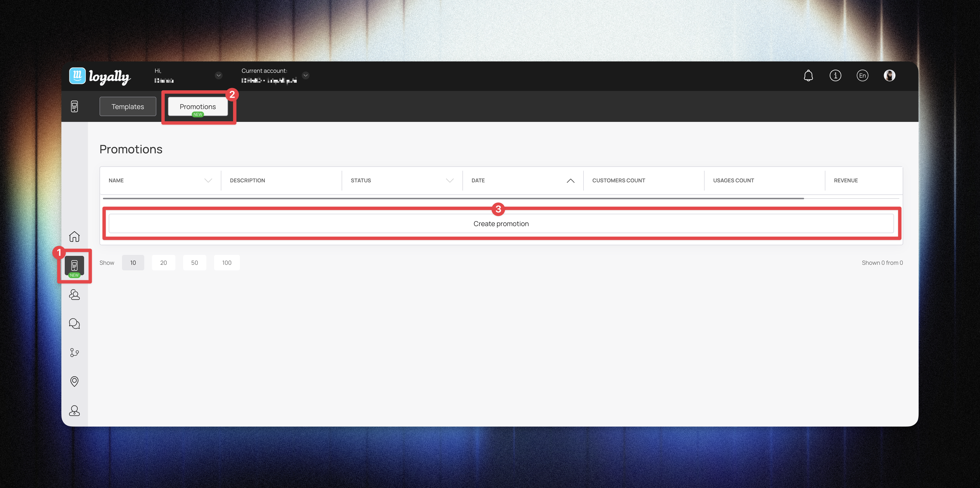Open the STATUS column filter chevron
980x488 pixels.
click(x=450, y=180)
